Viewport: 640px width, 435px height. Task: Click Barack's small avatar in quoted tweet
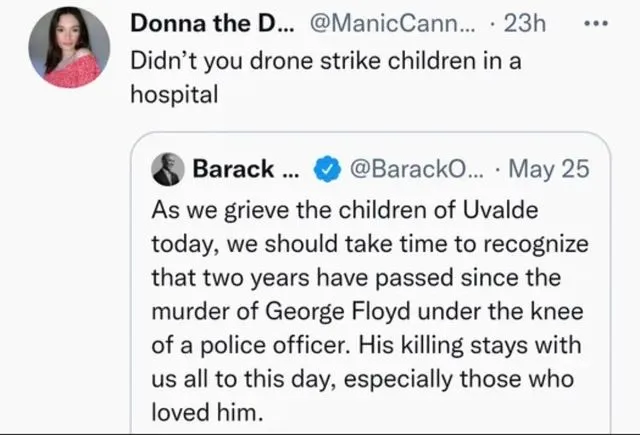166,170
